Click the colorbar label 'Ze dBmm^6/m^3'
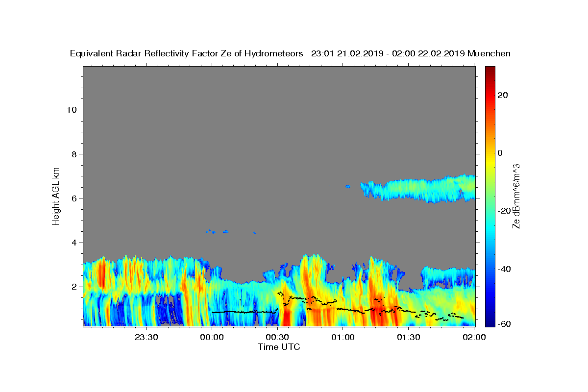 (516, 196)
